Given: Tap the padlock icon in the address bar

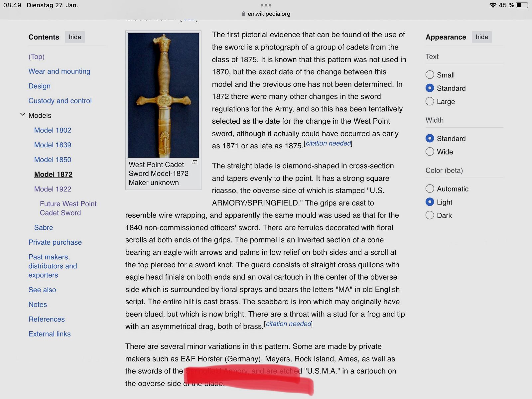Looking at the screenshot, I should pos(243,14).
